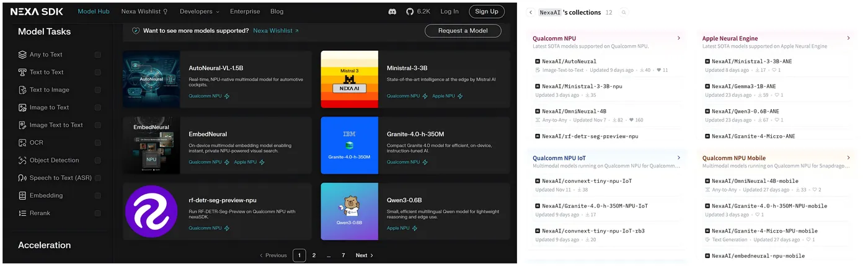Open the Model Hub tab
Screen dimensions: 868x266
tap(94, 11)
